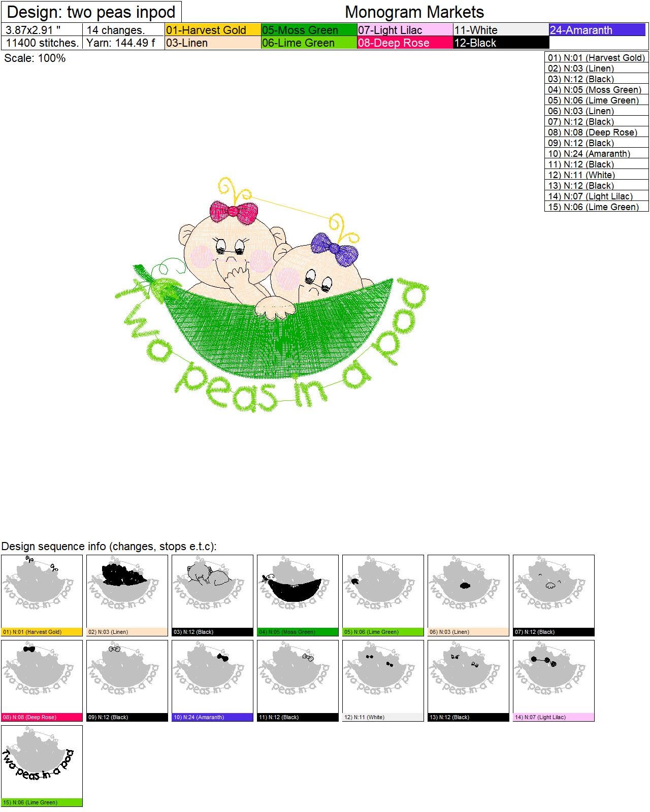Select sequence row 03) N:12 (Black)
The image size is (650, 812).
click(x=596, y=79)
